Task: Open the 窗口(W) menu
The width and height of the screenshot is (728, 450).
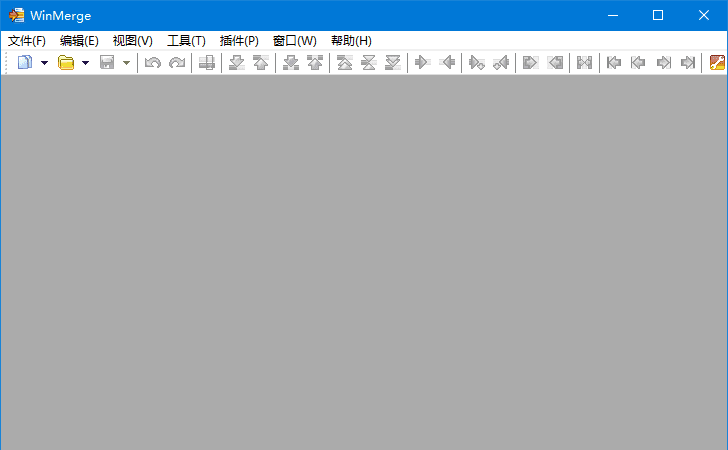Action: (x=294, y=41)
